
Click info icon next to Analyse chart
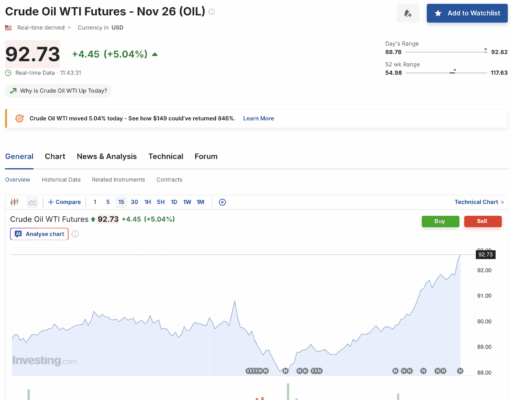75,234
